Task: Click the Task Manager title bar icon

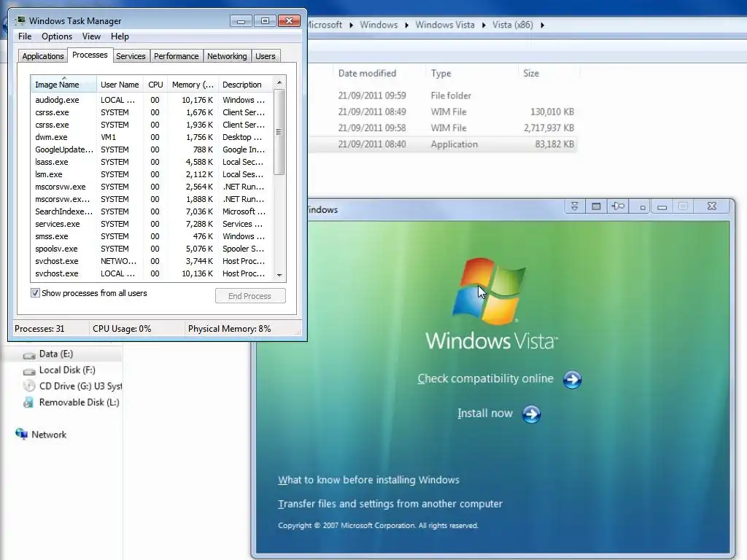Action: (20, 20)
